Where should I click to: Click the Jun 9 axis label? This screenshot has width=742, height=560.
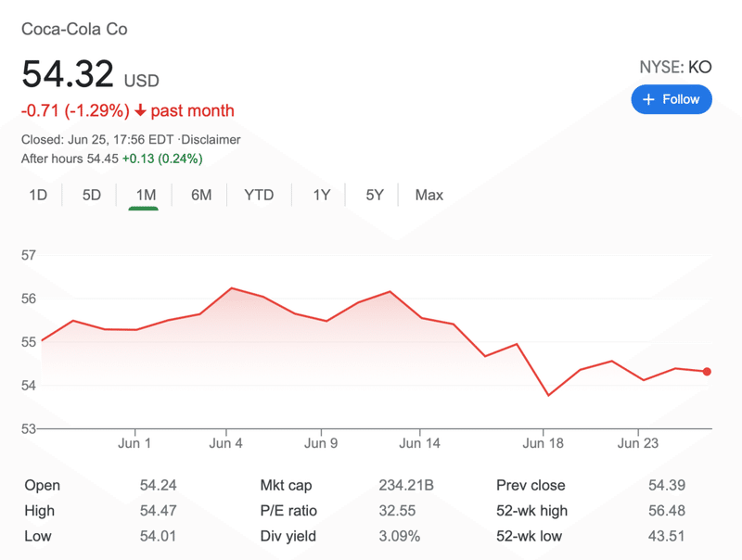coord(321,443)
